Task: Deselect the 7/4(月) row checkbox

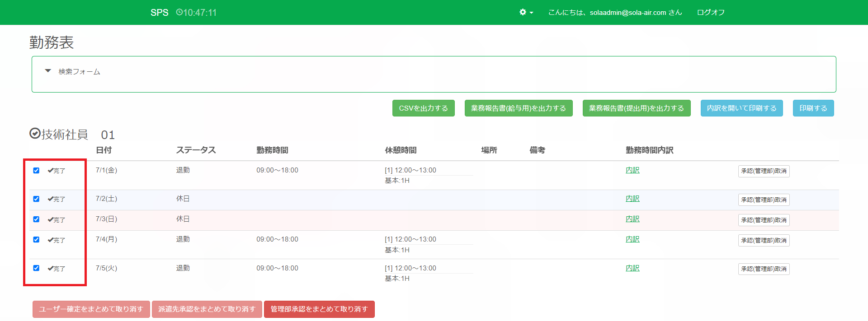Action: coord(36,240)
